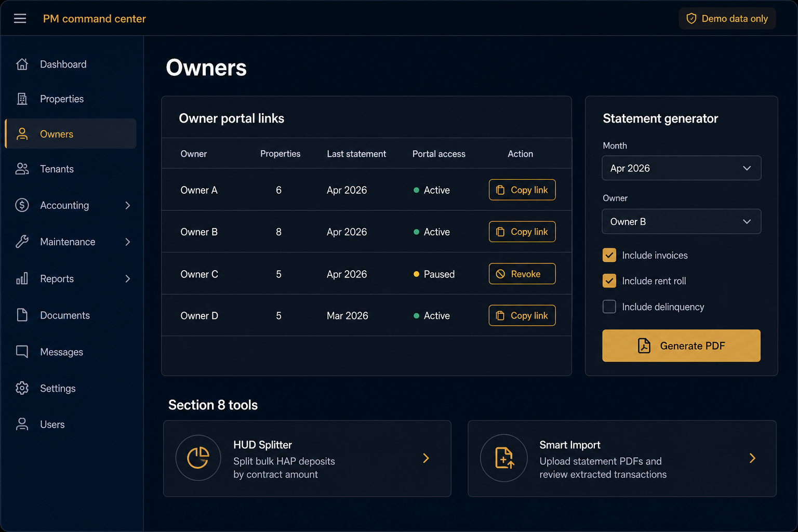The width and height of the screenshot is (798, 532).
Task: Click the Last statement column header
Action: tap(356, 154)
